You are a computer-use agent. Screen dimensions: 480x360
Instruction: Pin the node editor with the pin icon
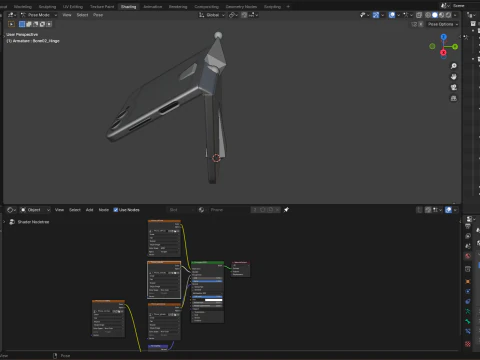[286, 210]
